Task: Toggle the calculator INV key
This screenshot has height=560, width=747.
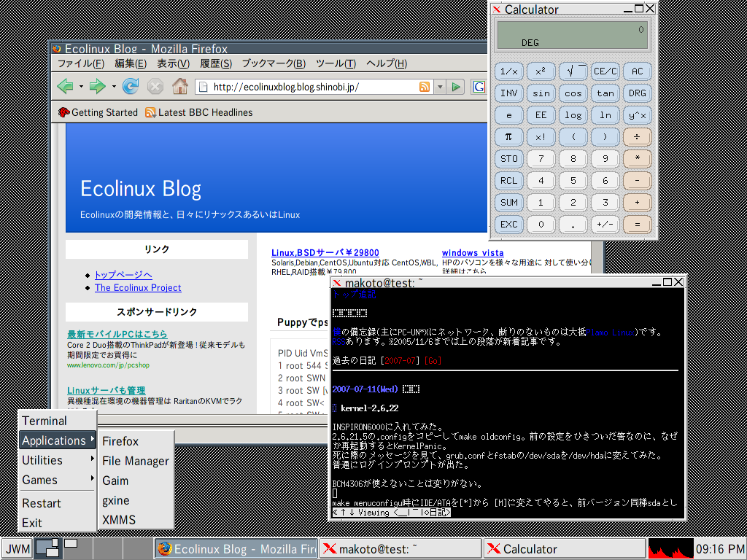Action: click(508, 93)
